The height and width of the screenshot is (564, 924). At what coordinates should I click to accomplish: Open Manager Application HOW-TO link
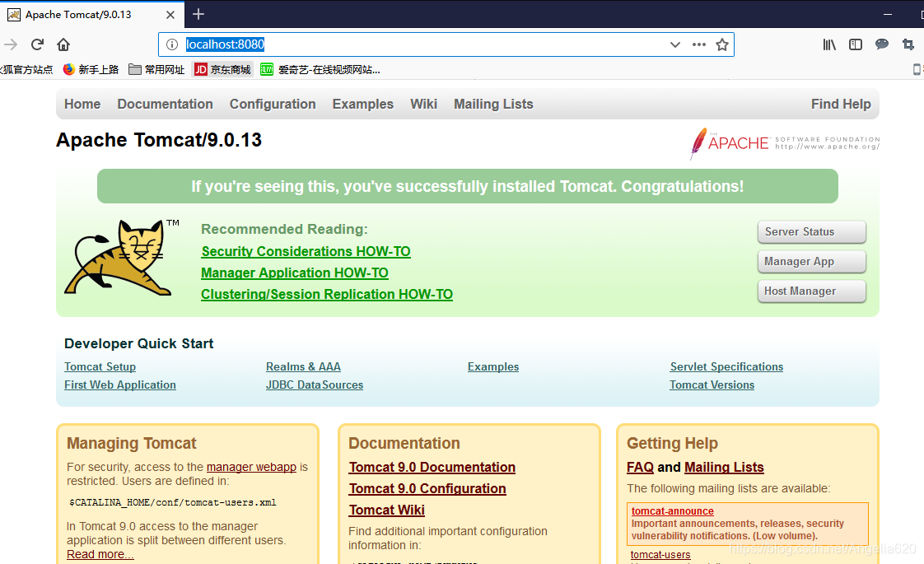point(295,273)
